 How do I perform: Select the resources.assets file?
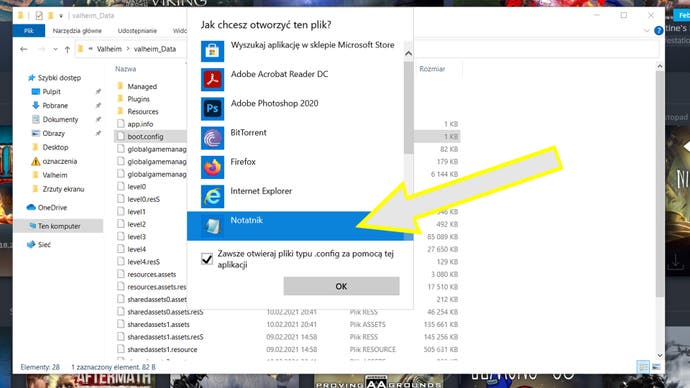coord(151,275)
